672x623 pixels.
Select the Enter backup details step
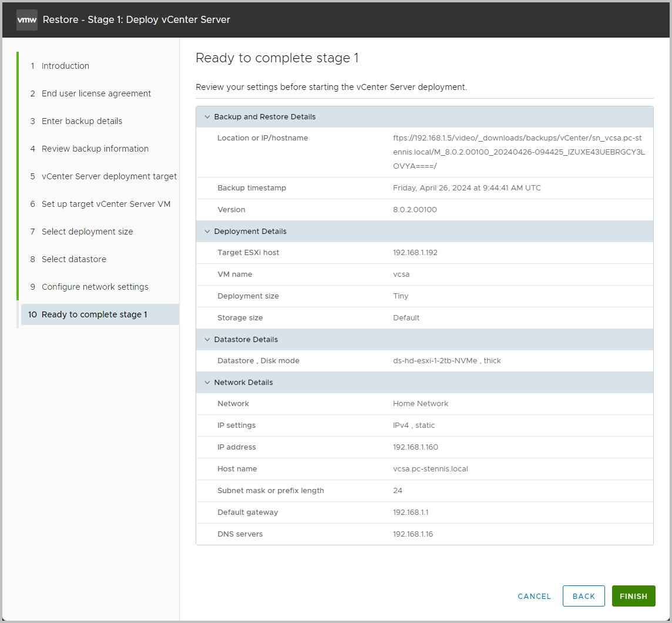click(x=82, y=120)
